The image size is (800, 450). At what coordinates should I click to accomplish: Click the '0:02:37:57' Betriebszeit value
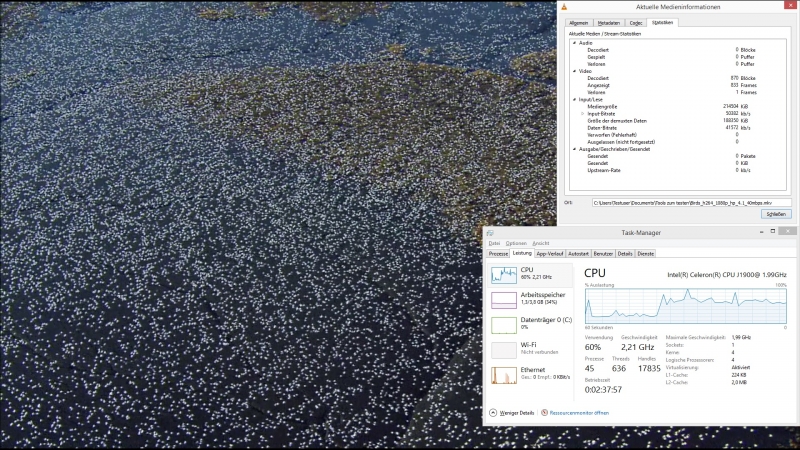coord(603,389)
